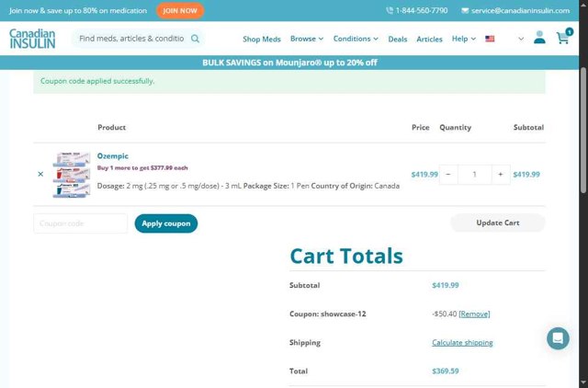Click the JOIN NOW button

pos(180,10)
